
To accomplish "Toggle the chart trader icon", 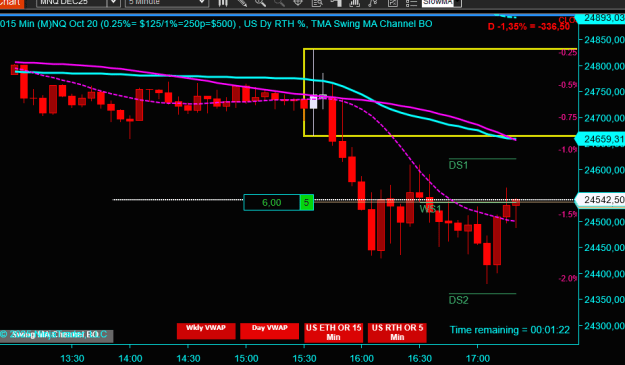I will coord(336,3).
